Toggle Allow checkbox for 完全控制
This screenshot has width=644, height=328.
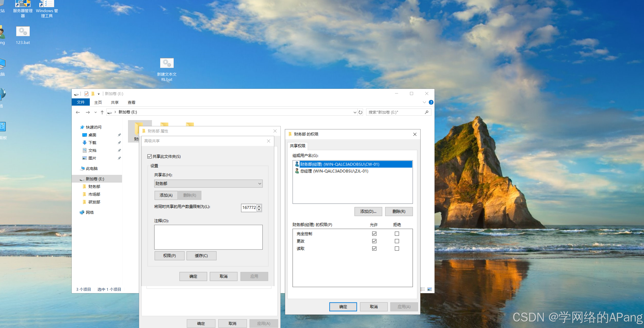click(374, 234)
